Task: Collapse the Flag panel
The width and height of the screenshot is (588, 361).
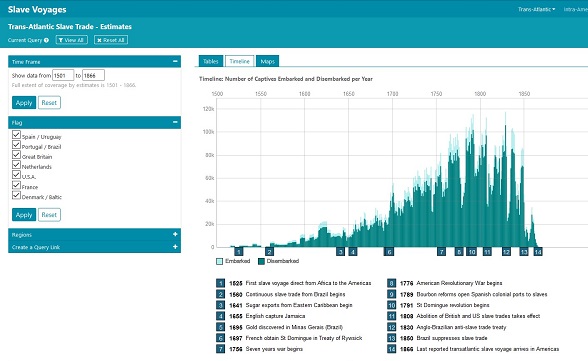Action: click(x=175, y=122)
